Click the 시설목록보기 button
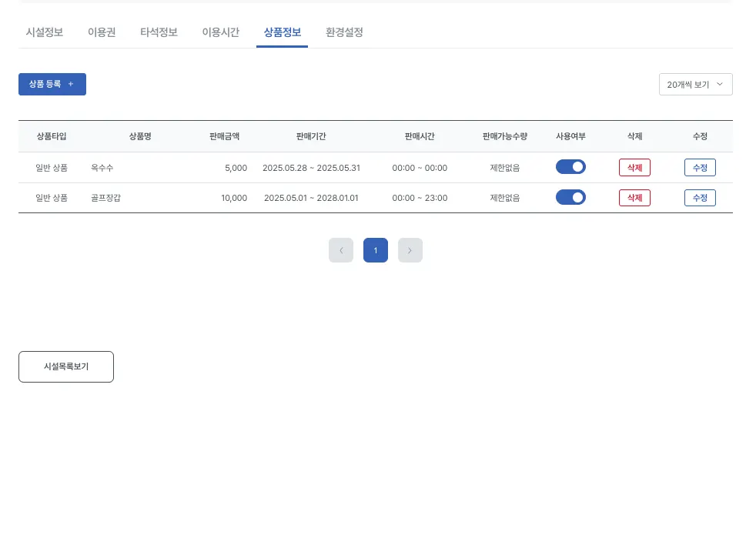The width and height of the screenshot is (756, 555). pos(66,366)
